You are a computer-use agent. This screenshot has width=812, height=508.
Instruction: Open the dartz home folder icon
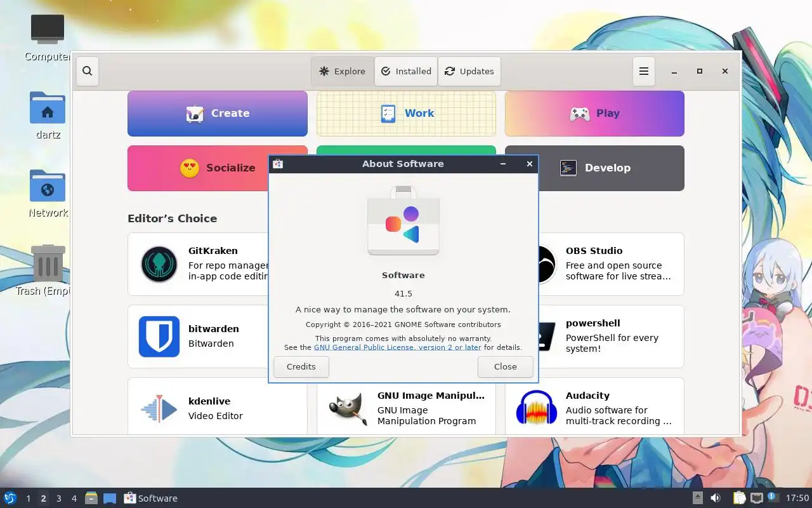[x=48, y=108]
